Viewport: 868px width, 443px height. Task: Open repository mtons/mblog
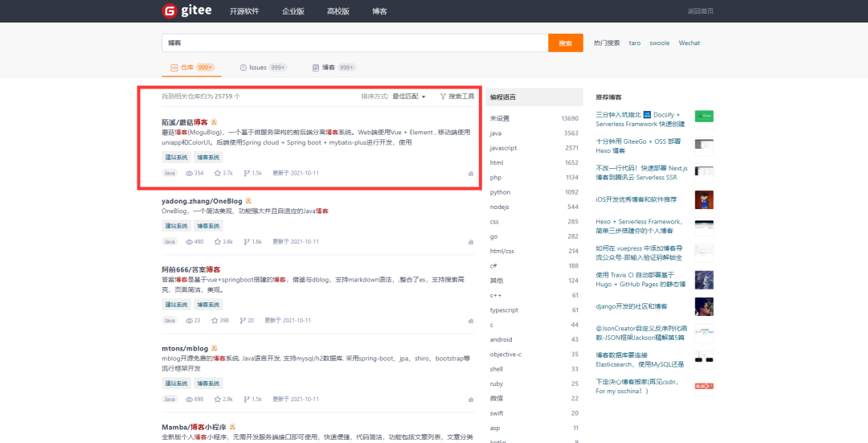[x=185, y=348]
